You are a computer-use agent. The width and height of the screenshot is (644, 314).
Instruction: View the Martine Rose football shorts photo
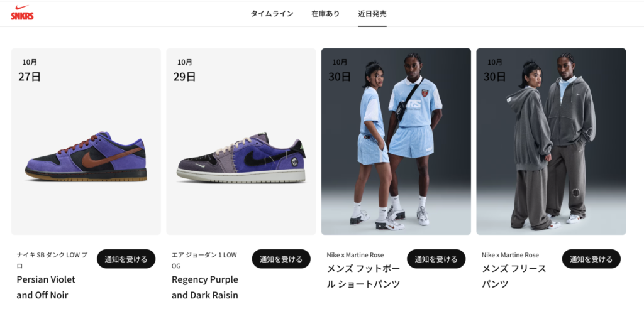tap(396, 141)
